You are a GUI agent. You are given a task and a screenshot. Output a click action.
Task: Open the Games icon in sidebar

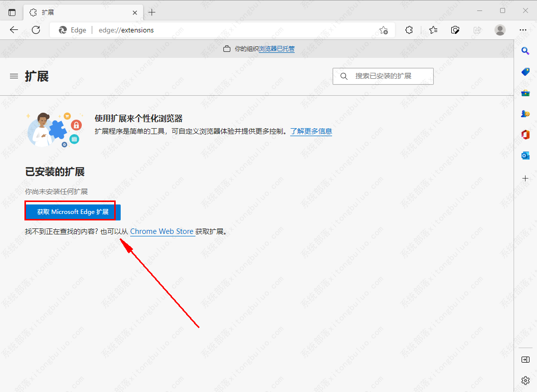(525, 113)
